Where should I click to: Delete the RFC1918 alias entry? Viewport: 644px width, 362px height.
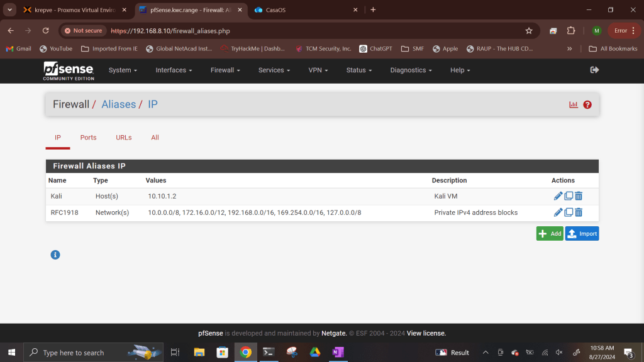579,212
